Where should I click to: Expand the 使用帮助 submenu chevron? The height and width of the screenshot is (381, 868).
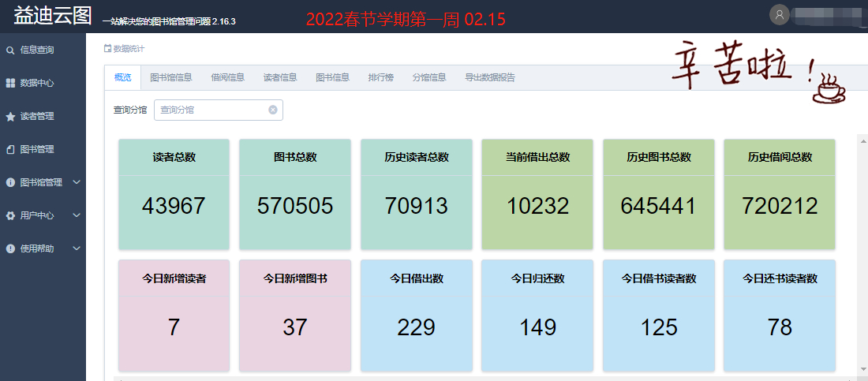(77, 248)
